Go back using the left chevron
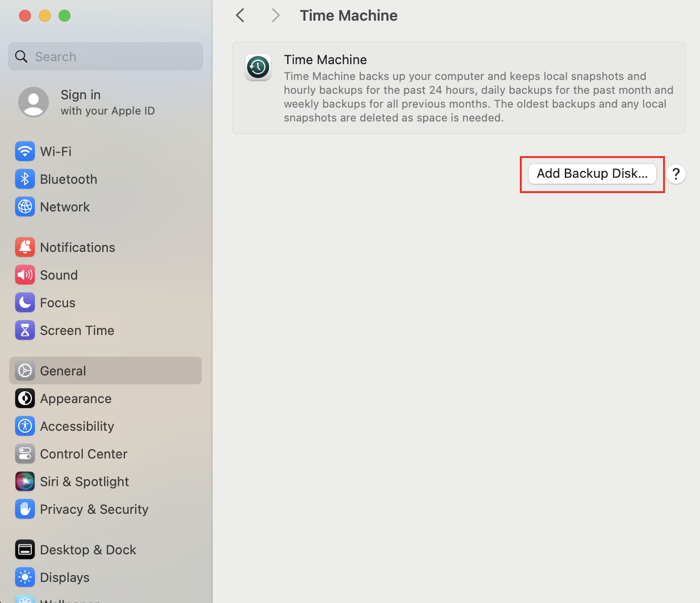This screenshot has height=603, width=700. (240, 16)
